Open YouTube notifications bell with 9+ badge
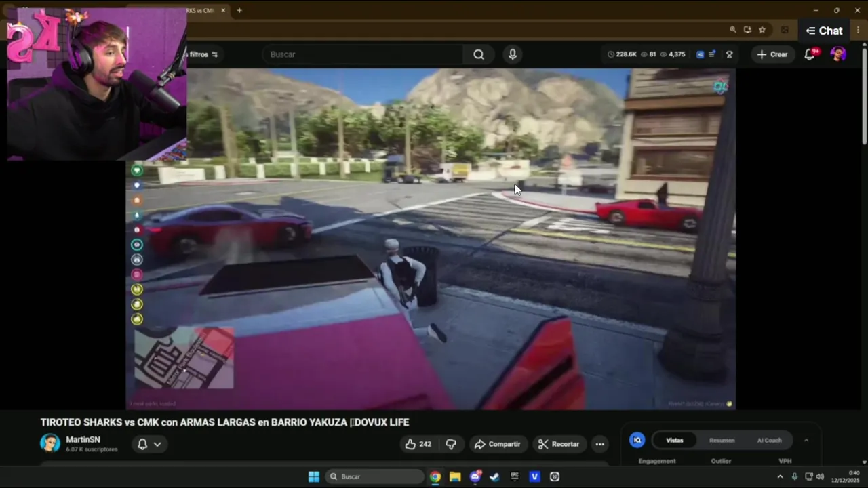 pos(810,54)
